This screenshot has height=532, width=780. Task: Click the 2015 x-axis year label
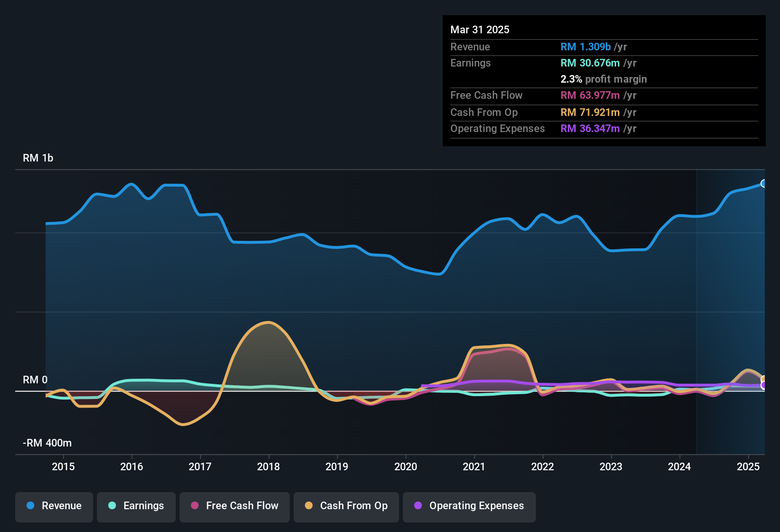(63, 466)
